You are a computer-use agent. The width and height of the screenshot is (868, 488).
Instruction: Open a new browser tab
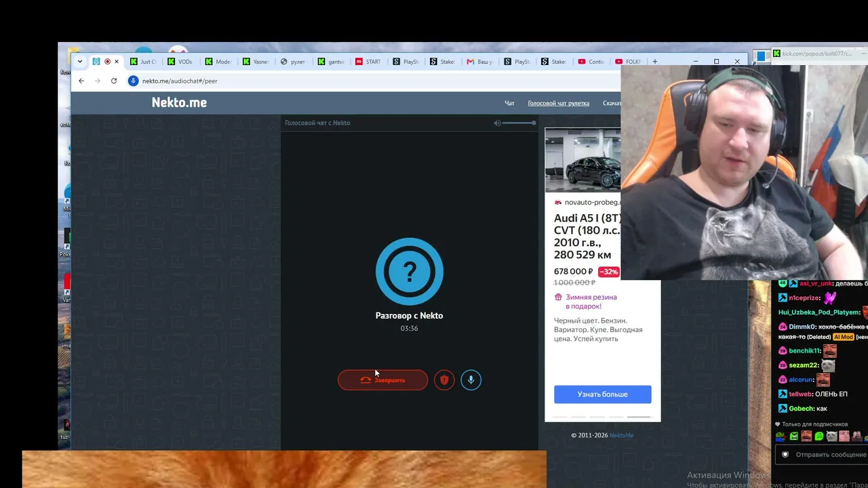[x=654, y=62]
